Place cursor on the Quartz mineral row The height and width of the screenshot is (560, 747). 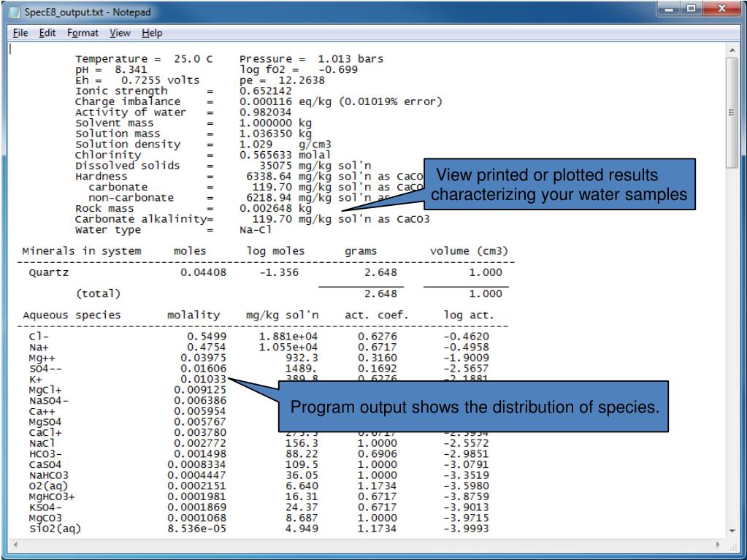tap(49, 272)
